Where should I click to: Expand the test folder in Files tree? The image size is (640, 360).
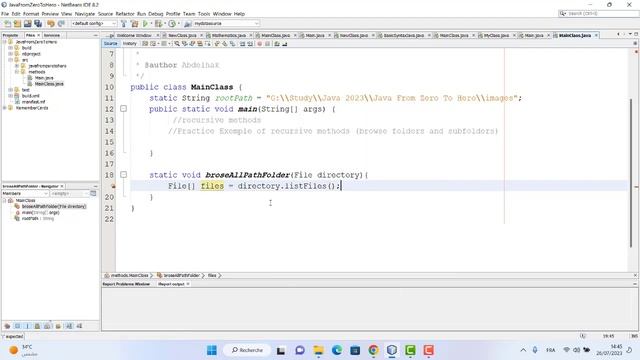point(10,90)
